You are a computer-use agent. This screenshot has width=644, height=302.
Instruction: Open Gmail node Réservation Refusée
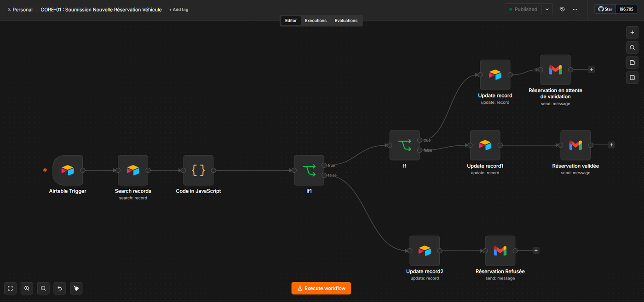pyautogui.click(x=500, y=251)
